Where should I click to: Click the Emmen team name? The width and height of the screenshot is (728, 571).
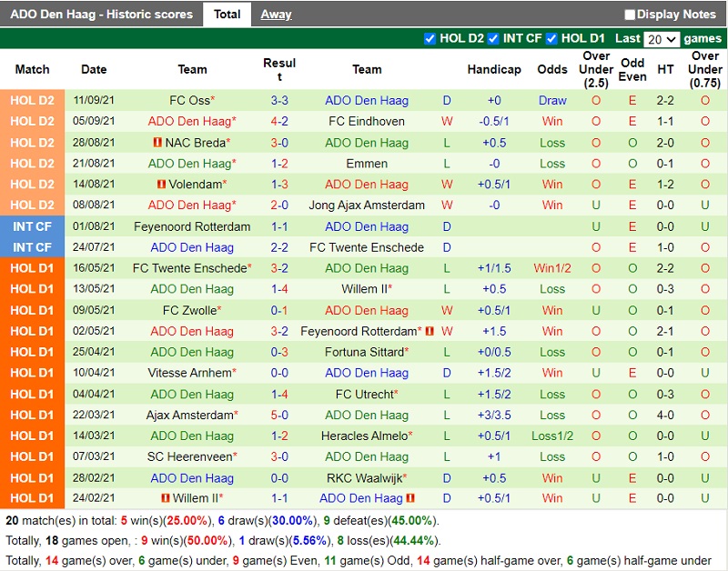pos(367,164)
